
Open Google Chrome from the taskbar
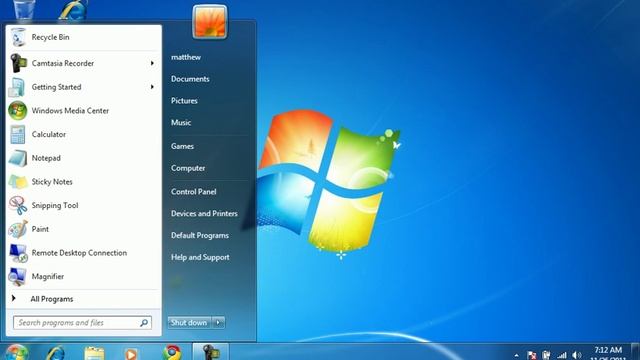coord(172,353)
